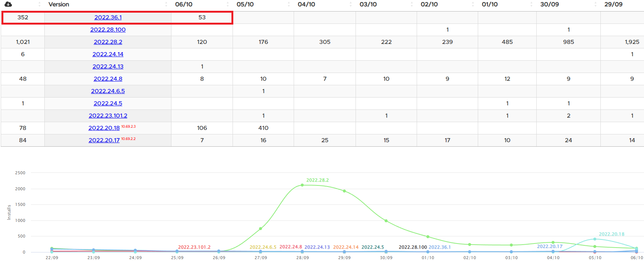Viewport: 644px width, 261px height.
Task: Select the 305 cell in 2022.28.2 row
Action: (x=325, y=42)
